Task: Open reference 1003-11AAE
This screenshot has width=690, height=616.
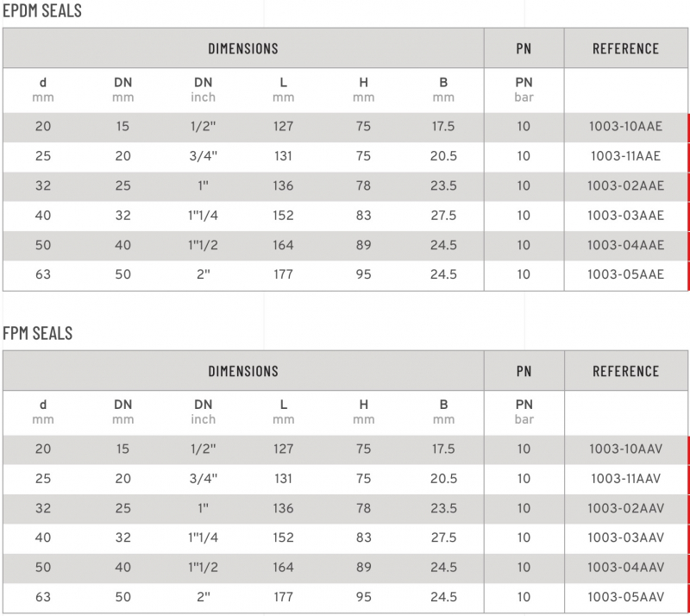Action: tap(625, 156)
